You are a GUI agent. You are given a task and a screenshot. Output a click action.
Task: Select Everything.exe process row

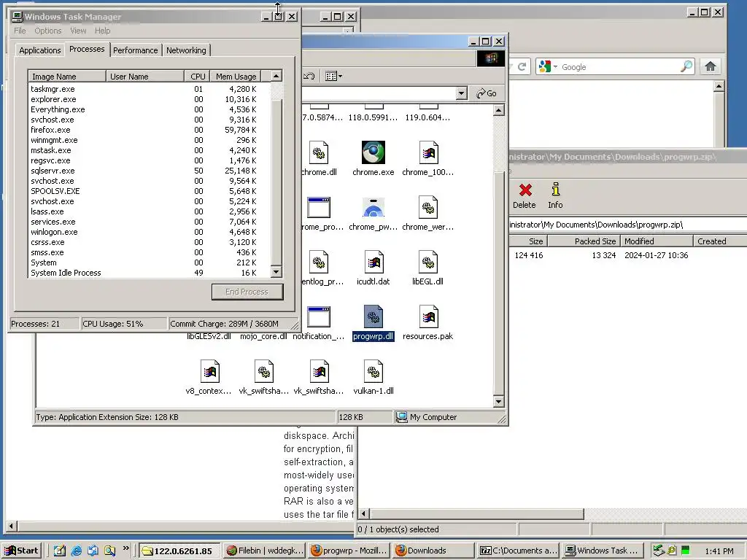pos(149,109)
